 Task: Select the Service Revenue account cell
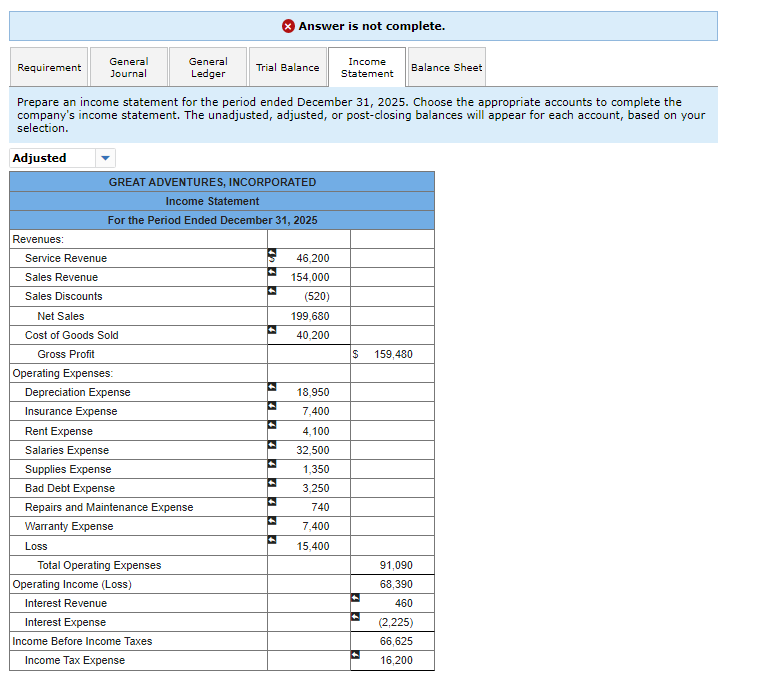click(x=139, y=258)
